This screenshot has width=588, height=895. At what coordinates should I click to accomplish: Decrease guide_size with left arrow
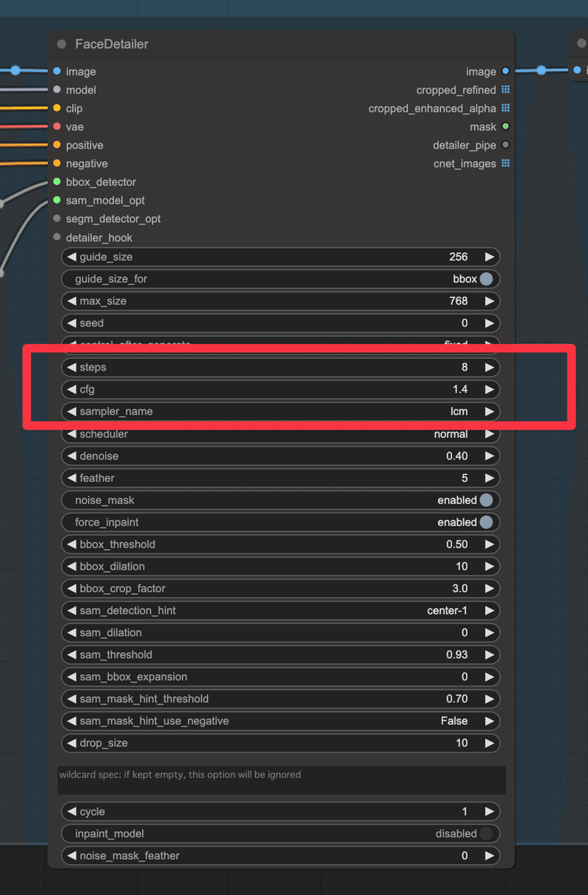pos(71,257)
